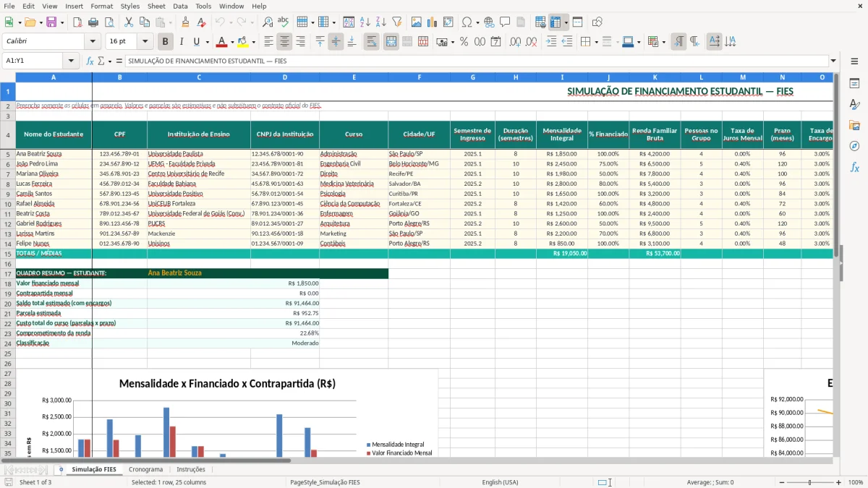Open the sidebar Properties deck icon
868x488 pixels.
coord(854,83)
